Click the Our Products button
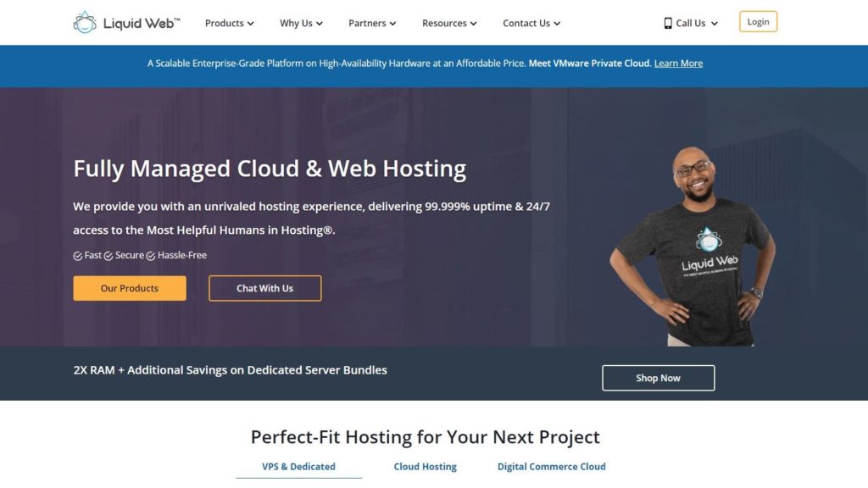The width and height of the screenshot is (868, 488). click(130, 288)
